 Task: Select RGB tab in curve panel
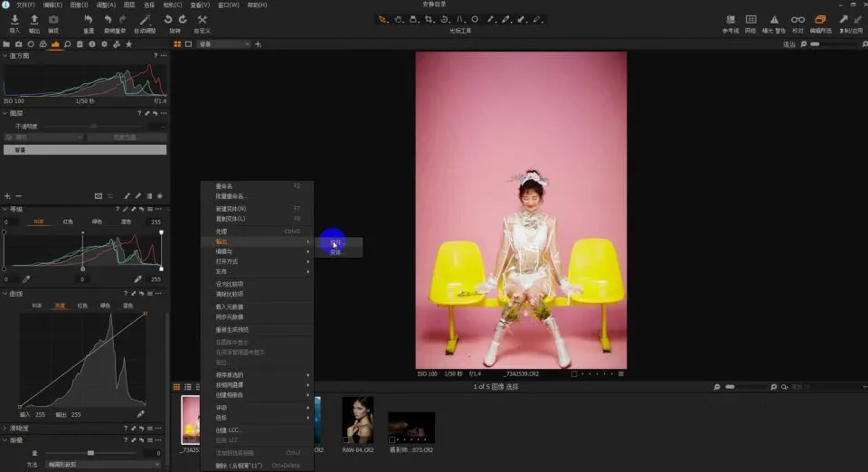(x=37, y=306)
